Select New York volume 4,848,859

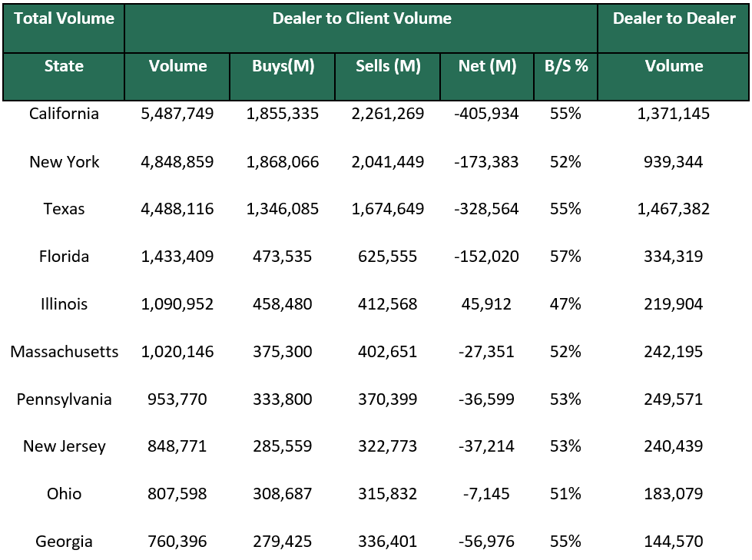coord(177,161)
